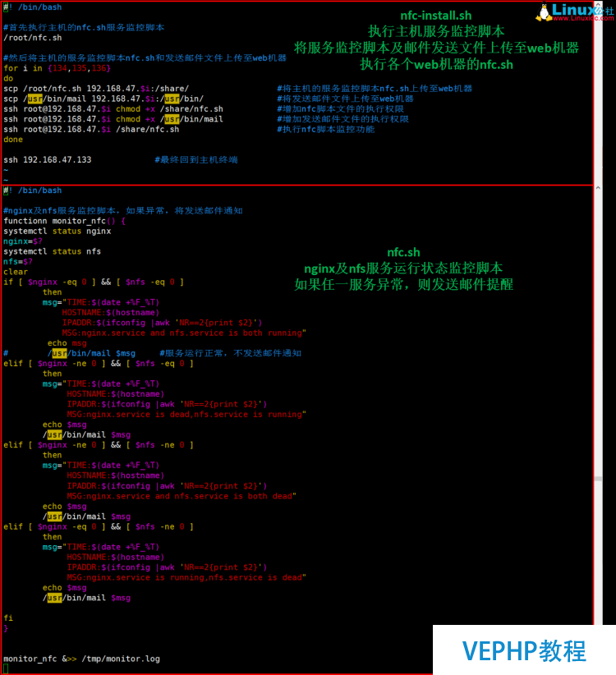Click 'scp /root/nfc.sh 192.168.47.$i:/share/' line

[96, 89]
